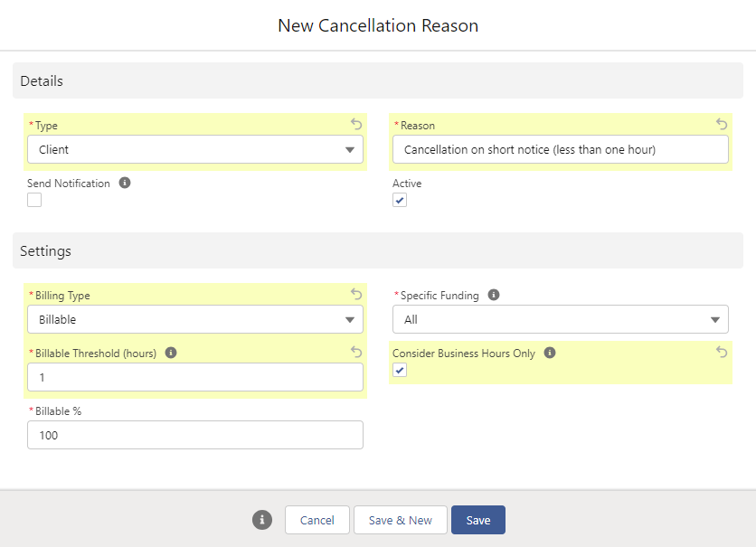Click the info icon near the Cancel button
The height and width of the screenshot is (547, 756).
[261, 520]
